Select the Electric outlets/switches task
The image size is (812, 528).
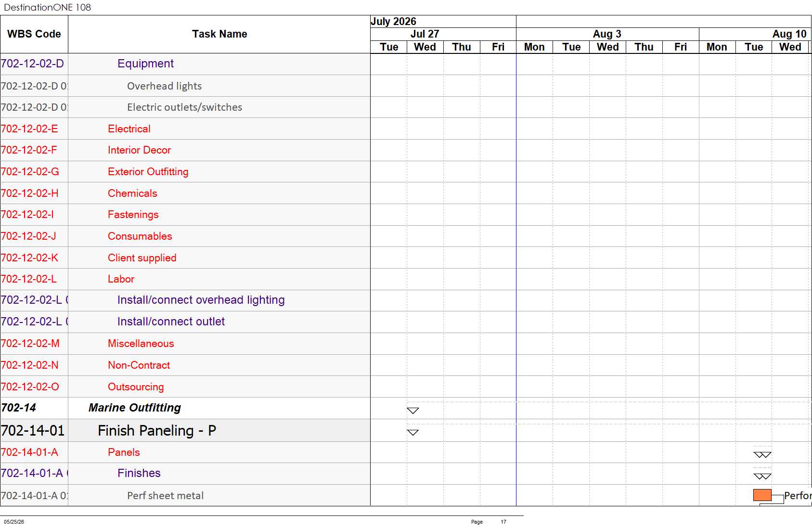tap(184, 107)
